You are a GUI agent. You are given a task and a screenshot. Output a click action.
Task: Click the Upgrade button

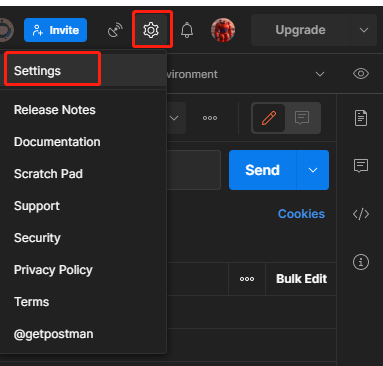[300, 30]
